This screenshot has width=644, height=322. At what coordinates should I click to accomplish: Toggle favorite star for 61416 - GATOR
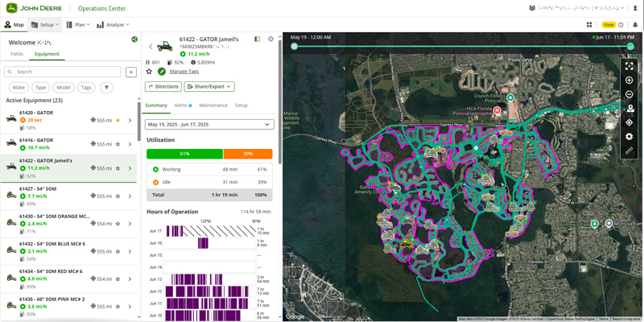[x=118, y=144]
